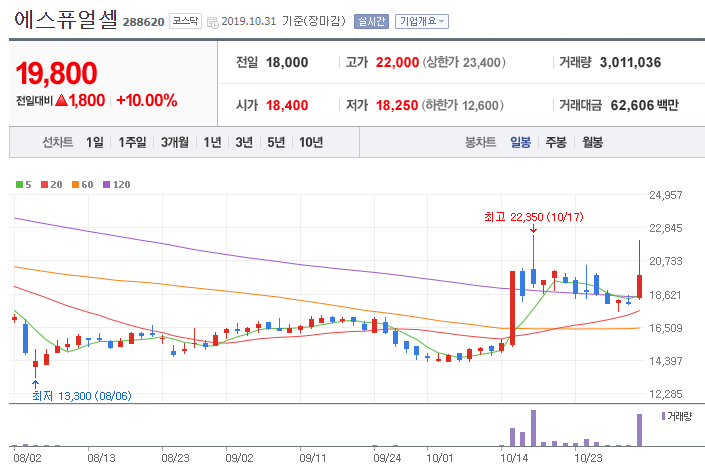This screenshot has width=705, height=471.
Task: Click the orange 60-day moving average swatch
Action: click(76, 184)
